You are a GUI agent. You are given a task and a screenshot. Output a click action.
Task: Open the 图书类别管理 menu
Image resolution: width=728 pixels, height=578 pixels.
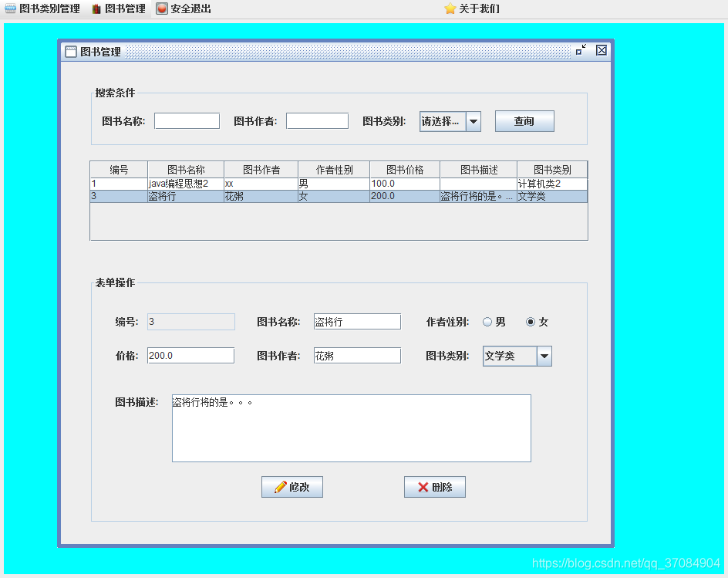(42, 8)
